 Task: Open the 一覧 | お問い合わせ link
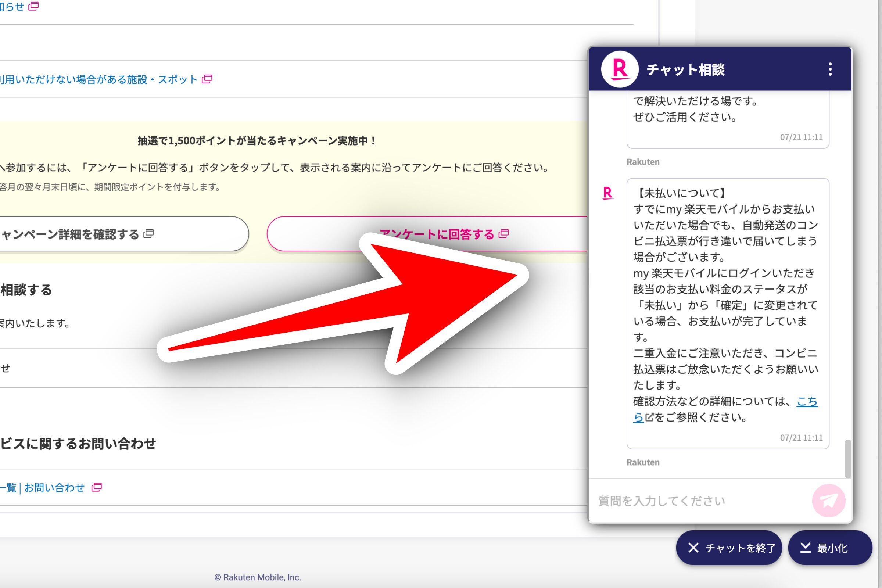(x=42, y=488)
